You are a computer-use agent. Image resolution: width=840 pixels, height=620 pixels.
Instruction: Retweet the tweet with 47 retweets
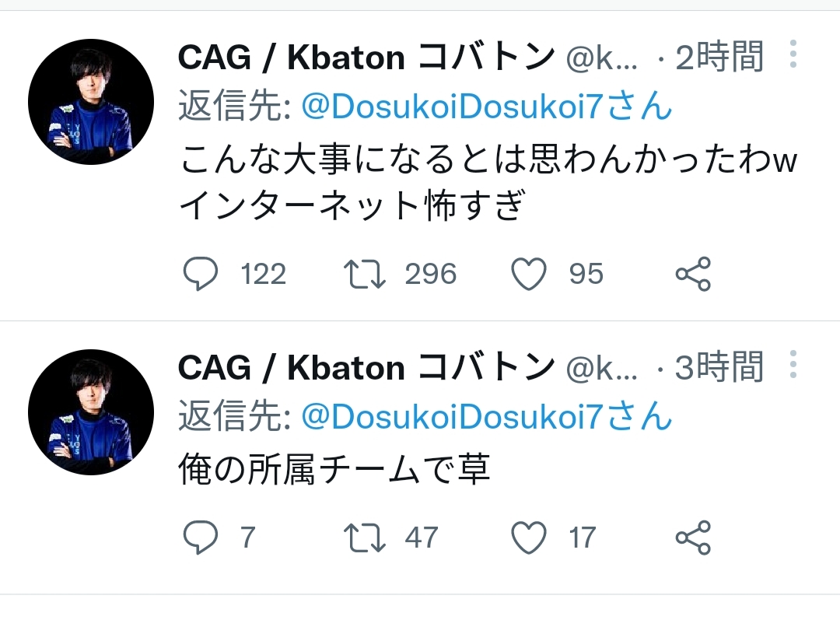[364, 538]
